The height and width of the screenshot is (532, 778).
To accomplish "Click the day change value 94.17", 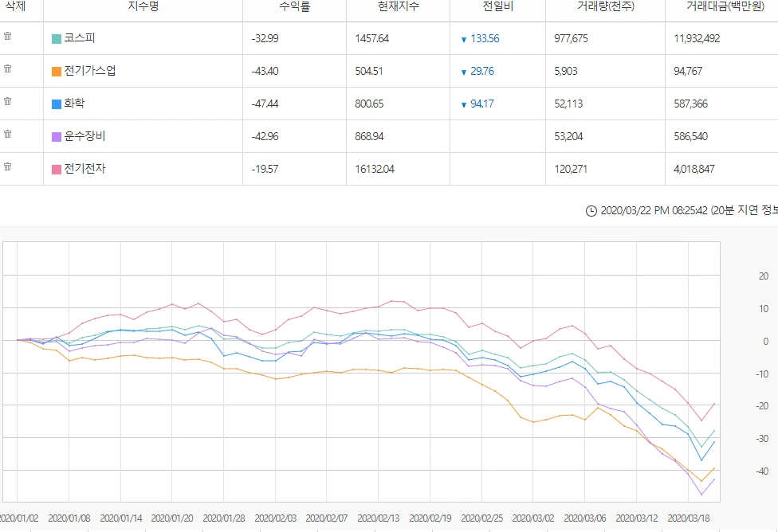I will [482, 104].
